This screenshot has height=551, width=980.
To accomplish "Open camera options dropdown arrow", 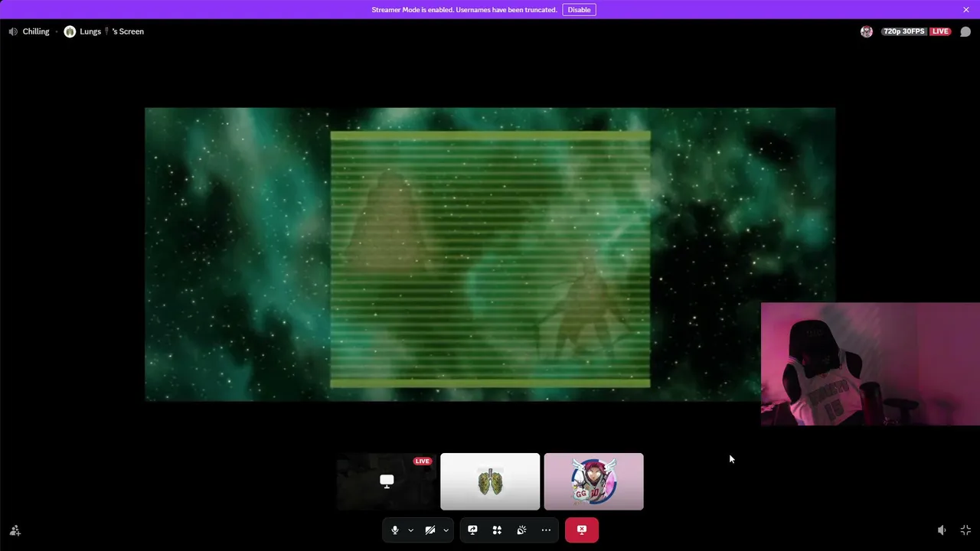I will pos(446,530).
